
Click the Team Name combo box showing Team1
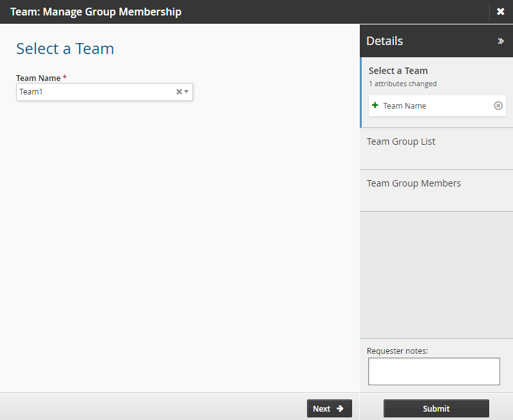(x=97, y=92)
